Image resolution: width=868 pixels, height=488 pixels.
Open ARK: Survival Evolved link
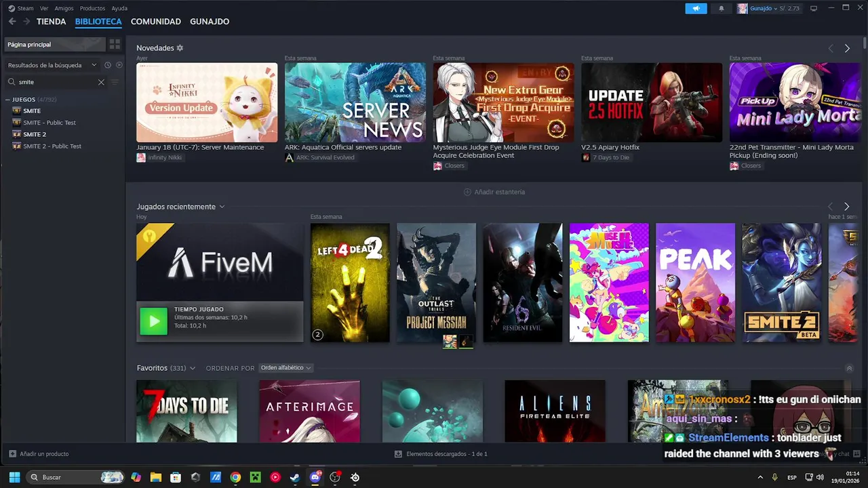320,157
